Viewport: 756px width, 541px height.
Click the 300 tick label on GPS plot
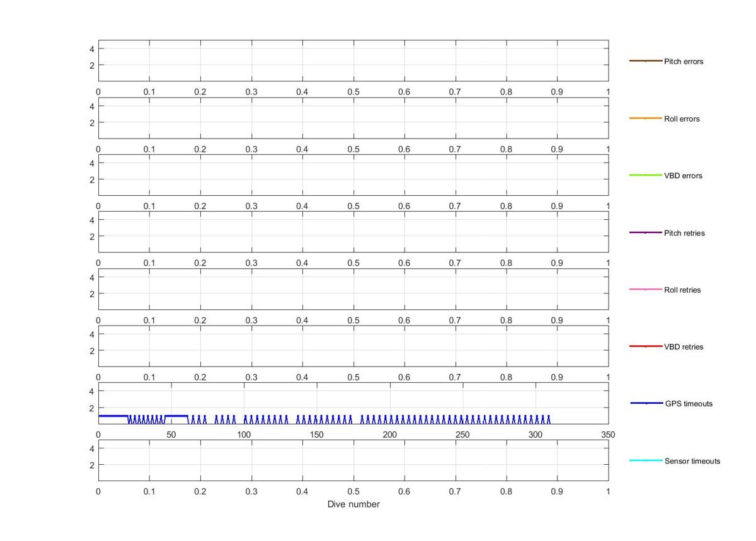pos(535,435)
